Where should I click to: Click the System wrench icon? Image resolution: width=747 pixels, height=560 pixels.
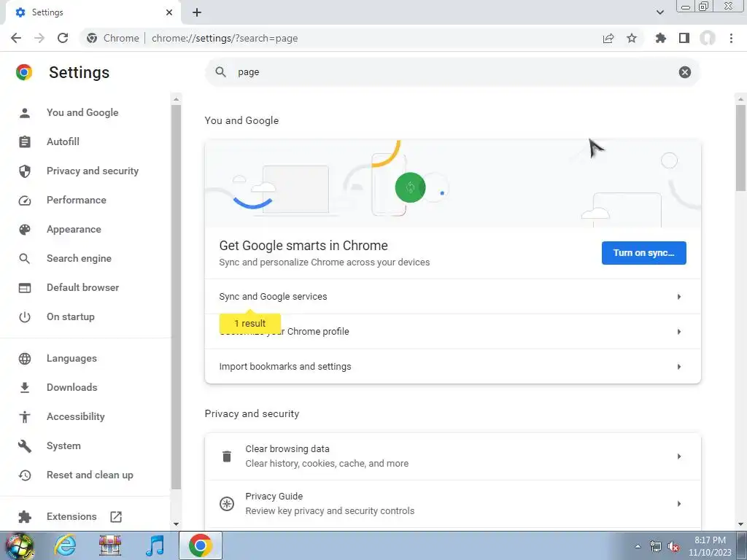tap(25, 446)
